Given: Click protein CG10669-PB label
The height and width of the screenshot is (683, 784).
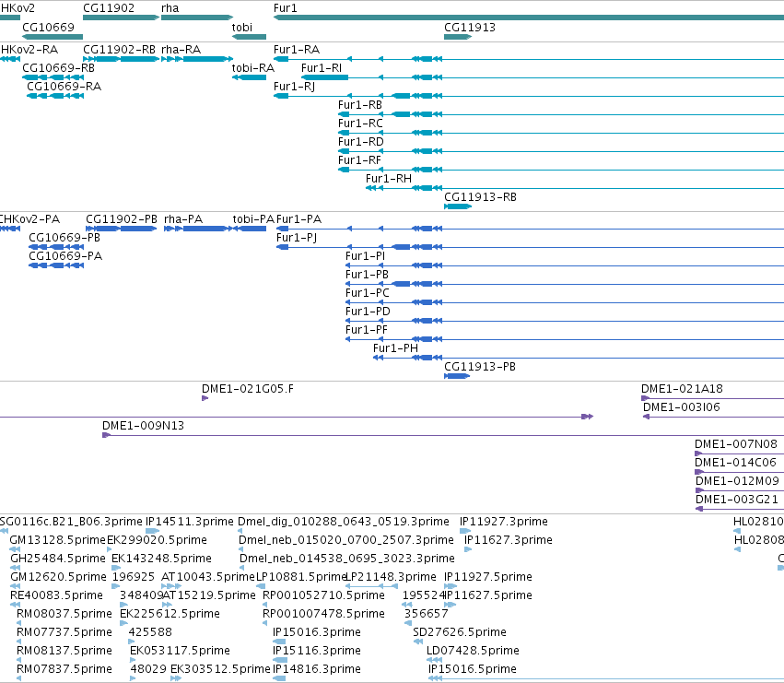Looking at the screenshot, I should coord(64,238).
